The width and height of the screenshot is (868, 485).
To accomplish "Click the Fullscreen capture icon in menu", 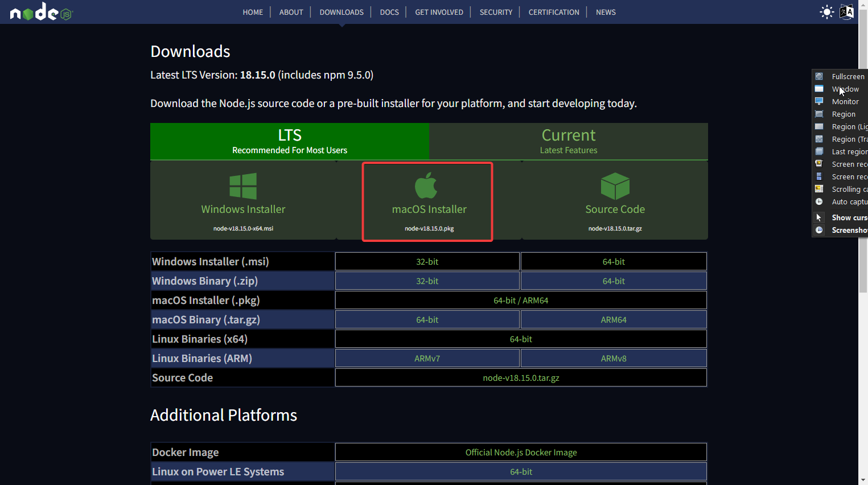I will pyautogui.click(x=819, y=76).
